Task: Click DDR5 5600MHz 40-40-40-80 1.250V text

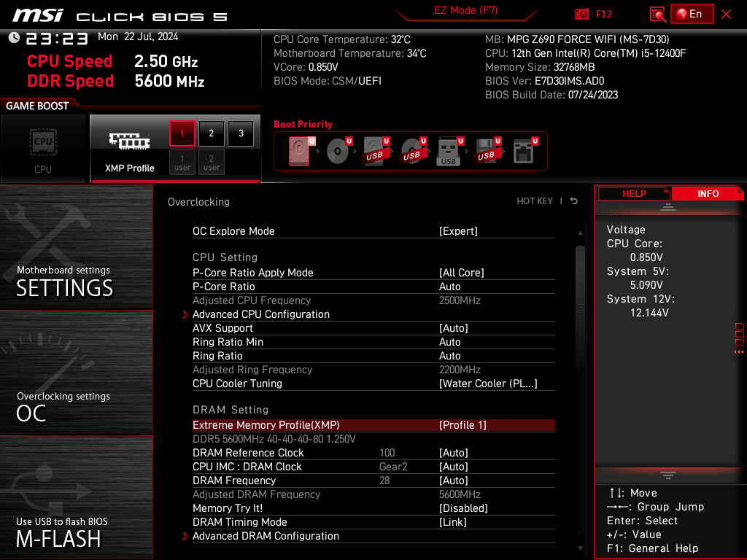Action: pyautogui.click(x=274, y=438)
